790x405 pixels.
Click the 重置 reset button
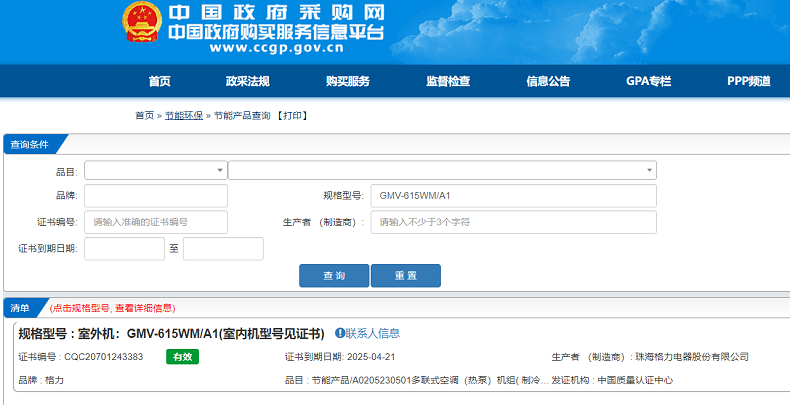coord(406,276)
